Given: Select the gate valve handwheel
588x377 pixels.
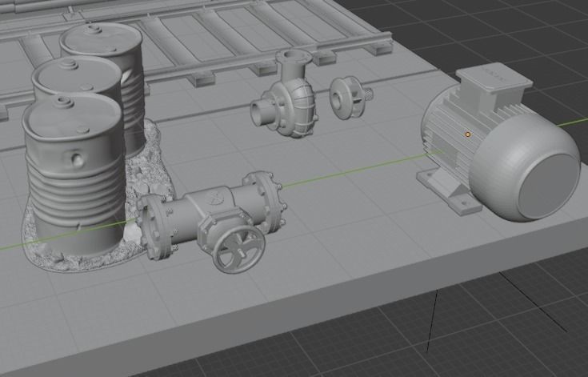Looking at the screenshot, I should [x=238, y=250].
